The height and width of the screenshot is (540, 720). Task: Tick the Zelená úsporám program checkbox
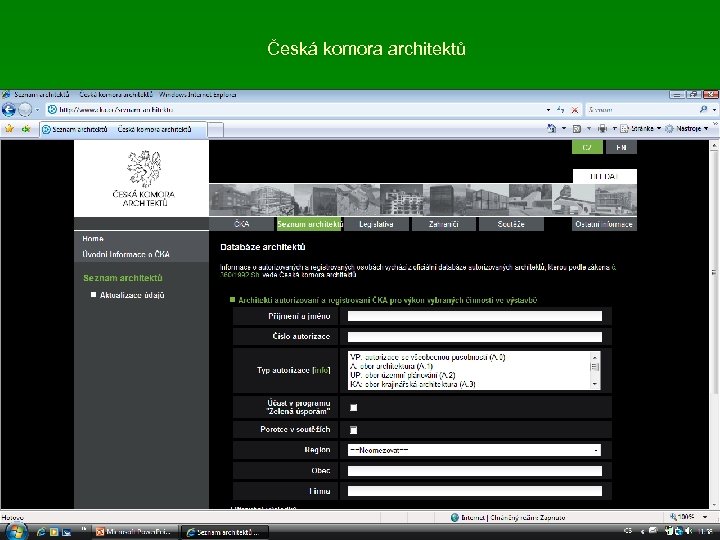coord(354,408)
